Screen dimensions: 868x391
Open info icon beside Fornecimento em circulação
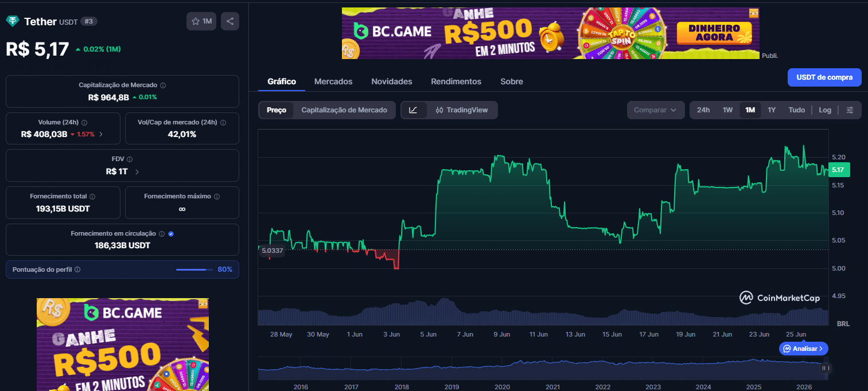162,234
